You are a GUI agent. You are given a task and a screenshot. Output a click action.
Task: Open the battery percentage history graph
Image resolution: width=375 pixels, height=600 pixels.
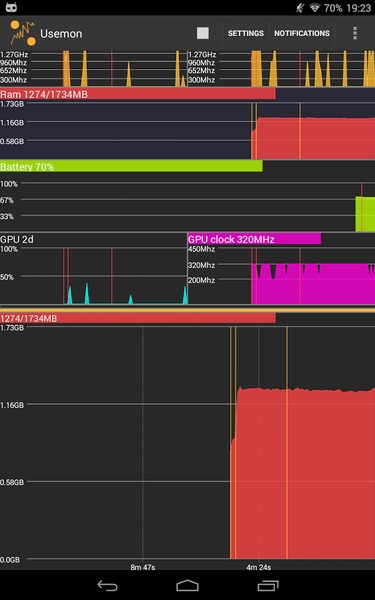click(188, 207)
